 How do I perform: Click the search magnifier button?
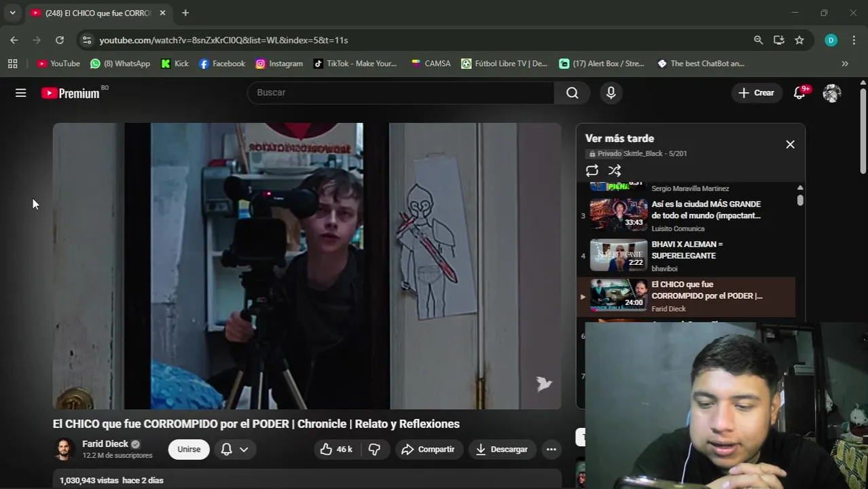[x=573, y=93]
